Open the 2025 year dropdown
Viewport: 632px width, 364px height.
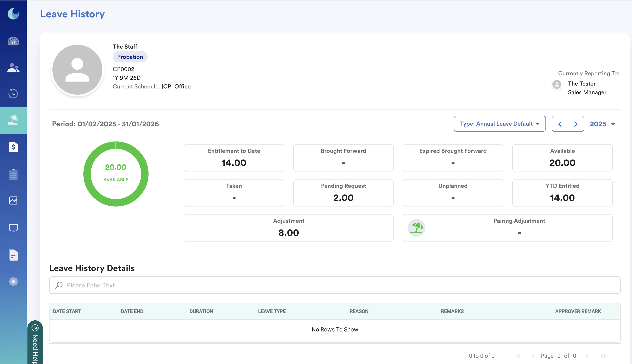pyautogui.click(x=602, y=124)
